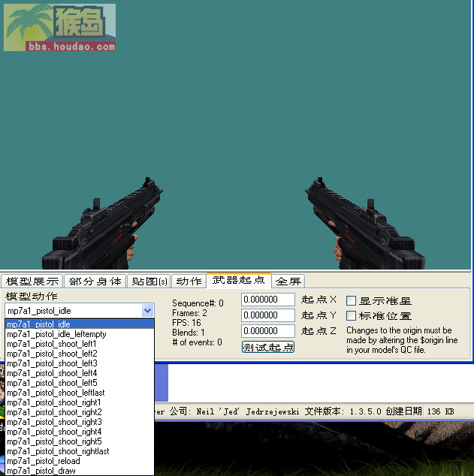This screenshot has height=476, width=474.
Task: Enable the 显示准星 checkbox
Action: click(x=351, y=300)
